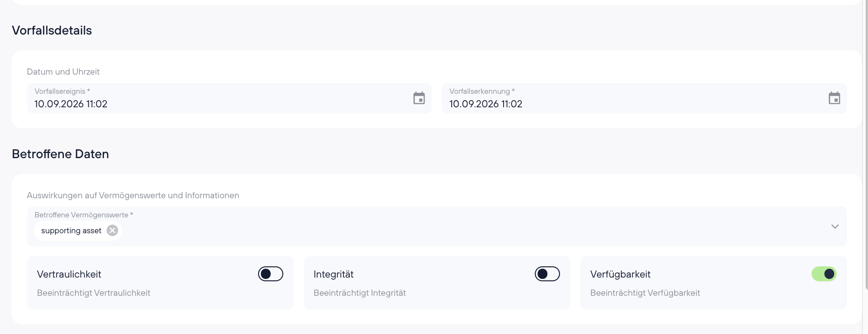Screen dimensions: 868x334
Task: Toggle the Vertraulichkeit switch on
Action: 271,274
